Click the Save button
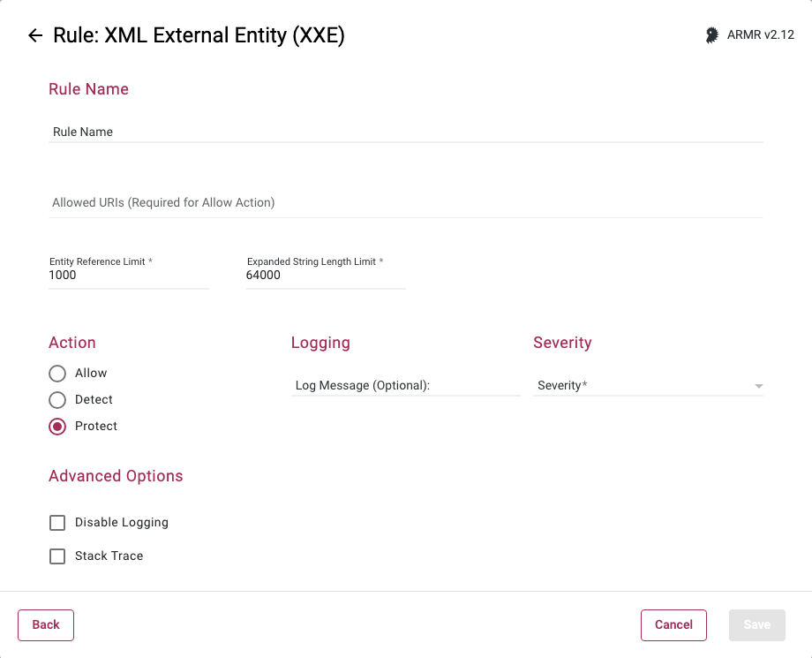This screenshot has height=658, width=812. [756, 625]
